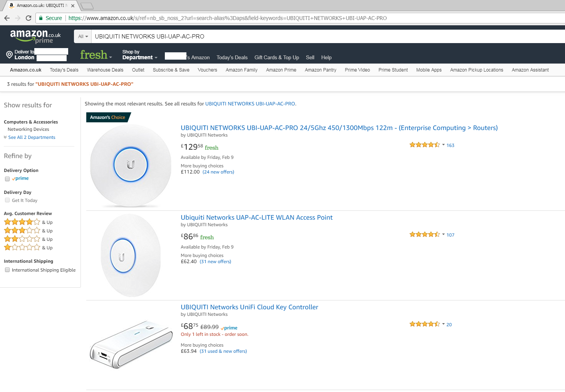Image resolution: width=565 pixels, height=392 pixels.
Task: Expand Shop by Department menu
Action: (x=140, y=55)
